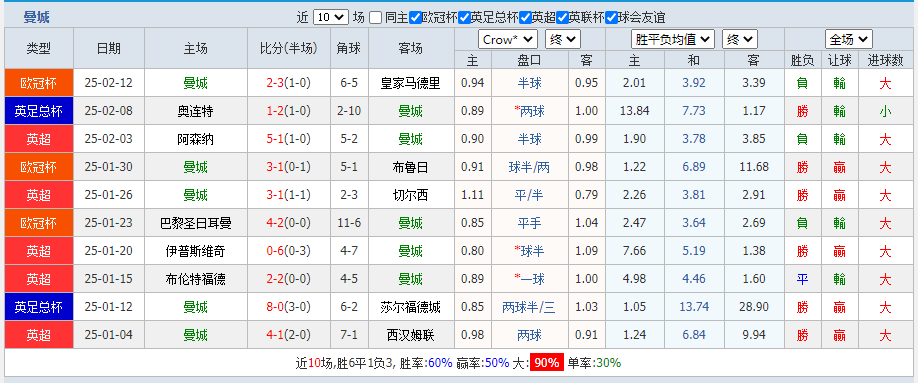The width and height of the screenshot is (918, 383).
Task: Select the away team 皇家马德里
Action: pyautogui.click(x=410, y=83)
